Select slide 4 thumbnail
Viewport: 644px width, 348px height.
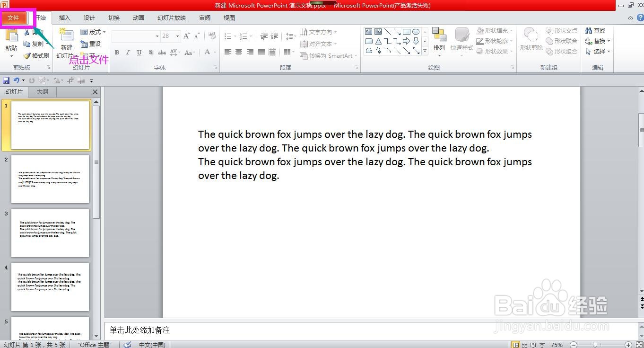(x=50, y=287)
